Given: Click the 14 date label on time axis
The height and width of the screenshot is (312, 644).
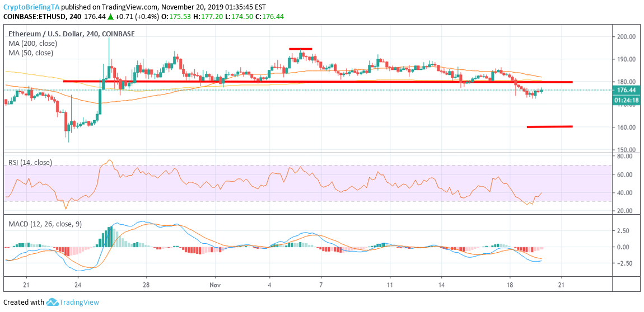Looking at the screenshot, I should coord(441,284).
